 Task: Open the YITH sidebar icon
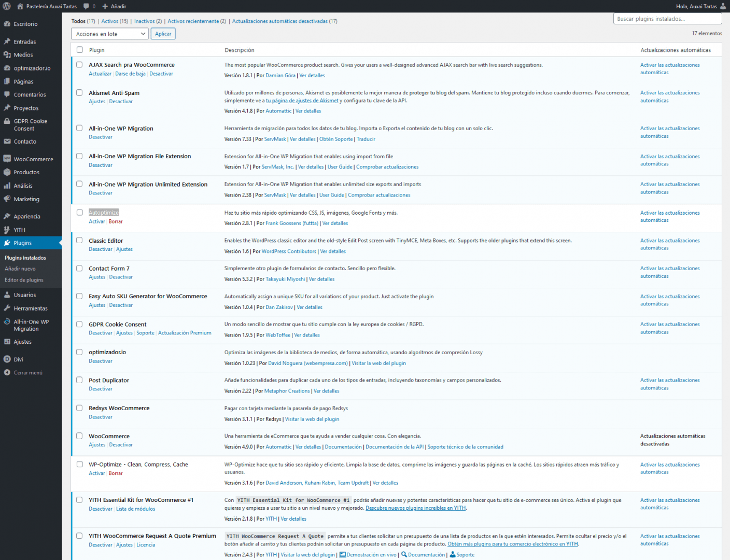pyautogui.click(x=7, y=230)
